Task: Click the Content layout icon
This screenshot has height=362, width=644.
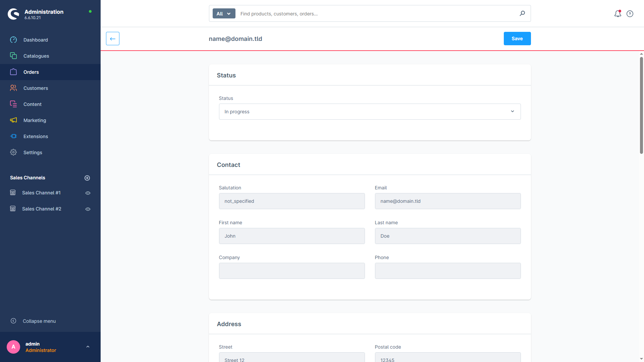Action: pyautogui.click(x=13, y=104)
